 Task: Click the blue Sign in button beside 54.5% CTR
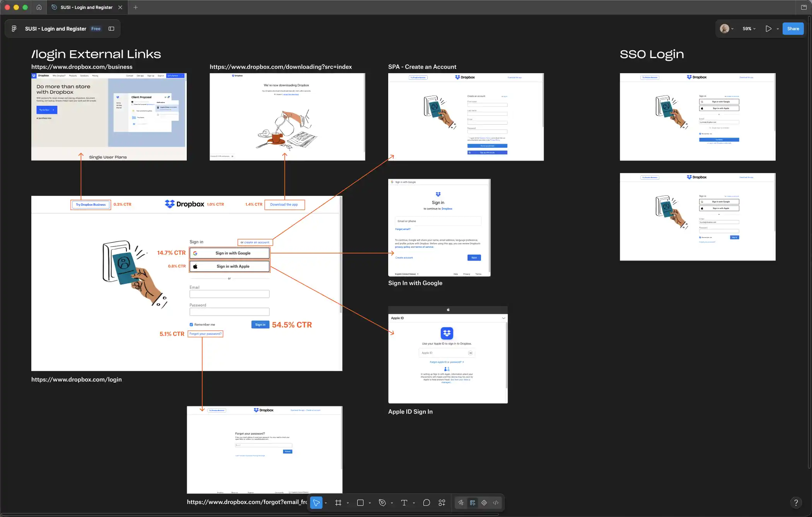[x=260, y=325]
